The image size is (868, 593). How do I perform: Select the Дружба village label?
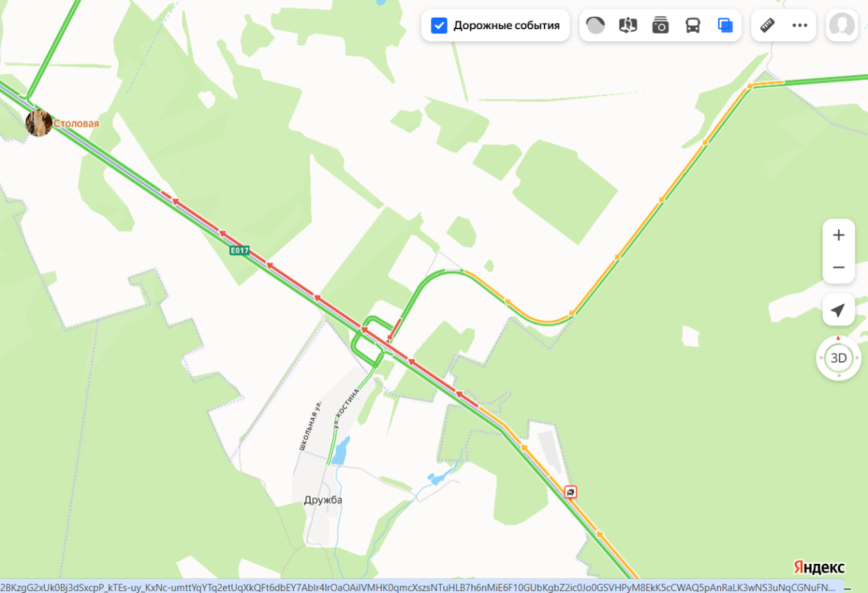(x=323, y=500)
